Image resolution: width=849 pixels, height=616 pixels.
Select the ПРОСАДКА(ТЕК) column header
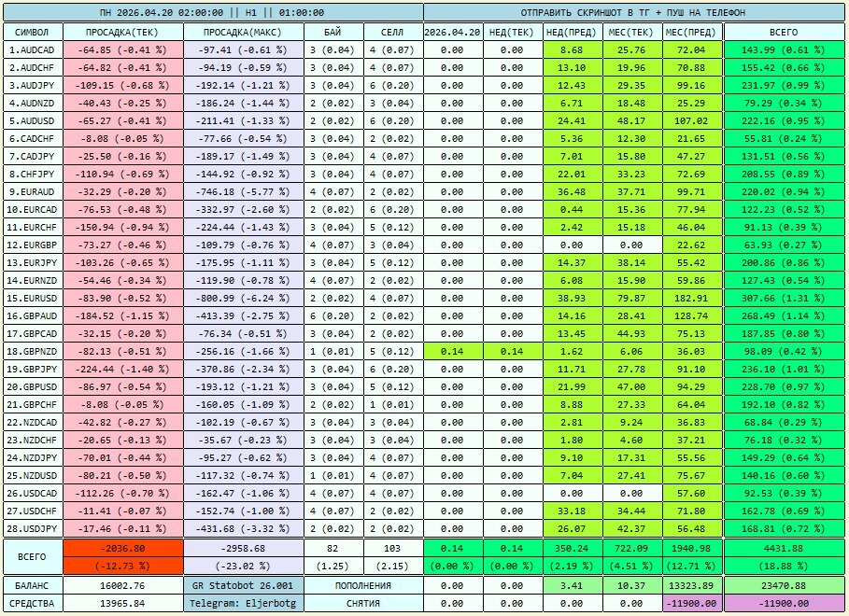coord(123,32)
